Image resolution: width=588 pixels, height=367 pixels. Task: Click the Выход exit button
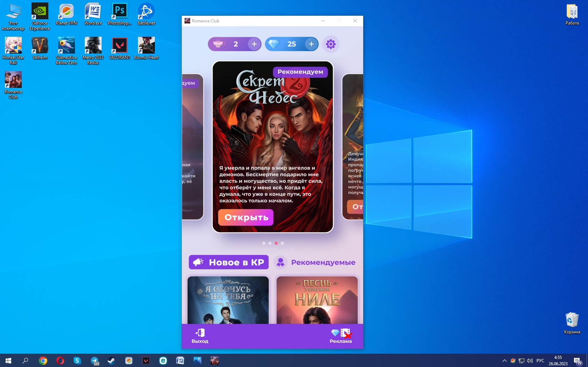point(200,336)
